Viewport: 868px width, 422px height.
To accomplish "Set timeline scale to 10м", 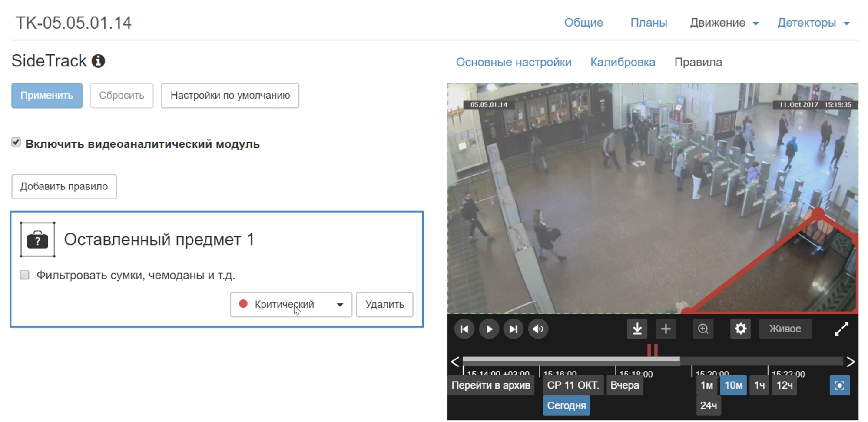I will click(x=733, y=385).
